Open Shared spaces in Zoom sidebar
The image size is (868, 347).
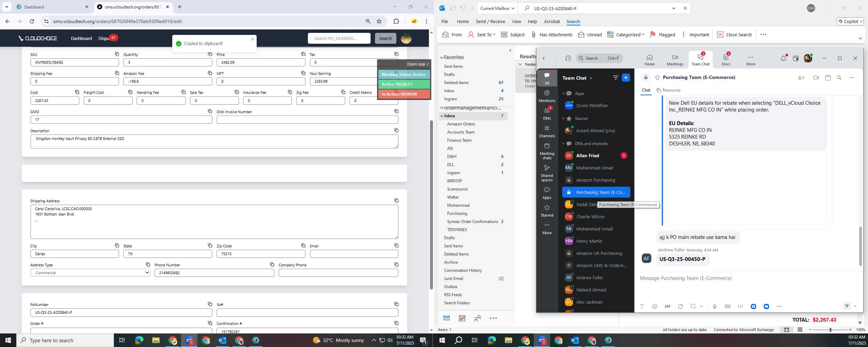[547, 173]
